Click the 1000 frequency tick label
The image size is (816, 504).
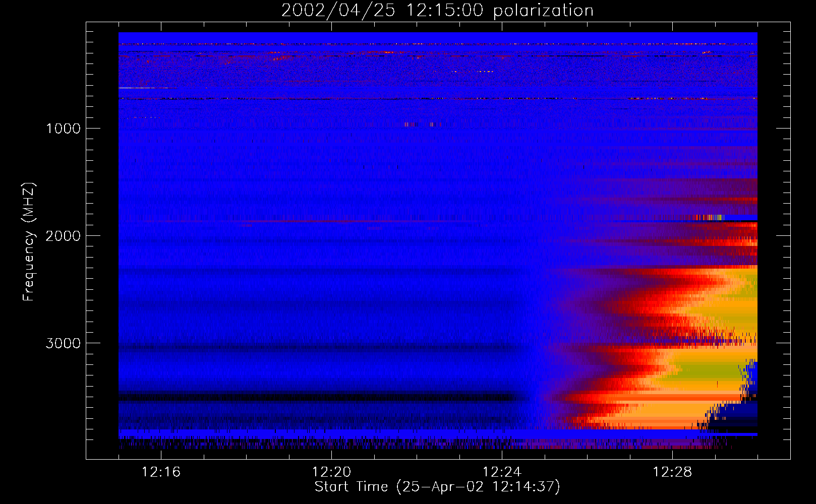point(63,129)
